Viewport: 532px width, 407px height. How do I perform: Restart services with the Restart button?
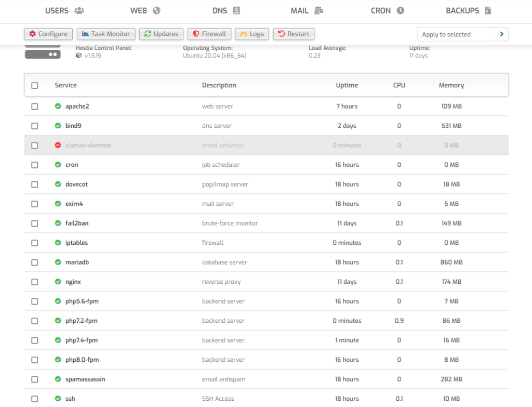(x=294, y=34)
